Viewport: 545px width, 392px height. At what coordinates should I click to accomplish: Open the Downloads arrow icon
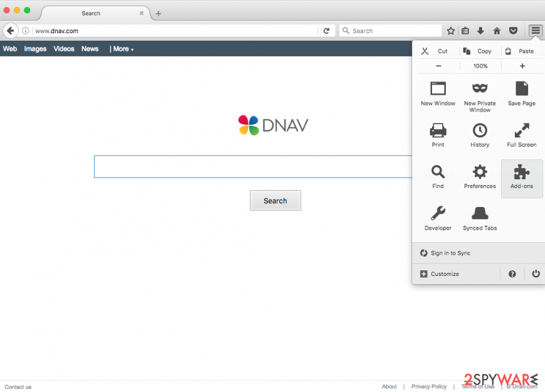pyautogui.click(x=480, y=30)
